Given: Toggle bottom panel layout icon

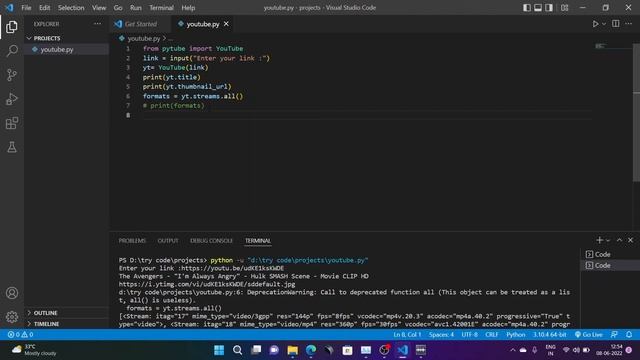Looking at the screenshot, I should point(538,8).
